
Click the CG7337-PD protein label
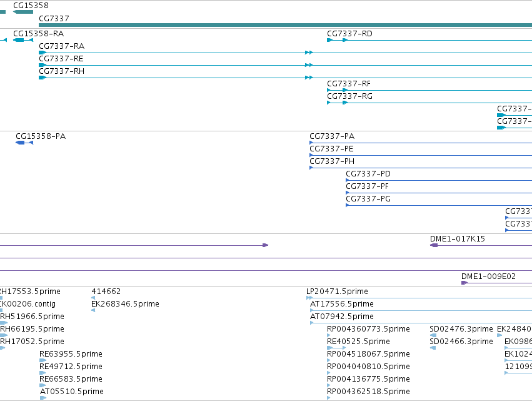point(368,174)
